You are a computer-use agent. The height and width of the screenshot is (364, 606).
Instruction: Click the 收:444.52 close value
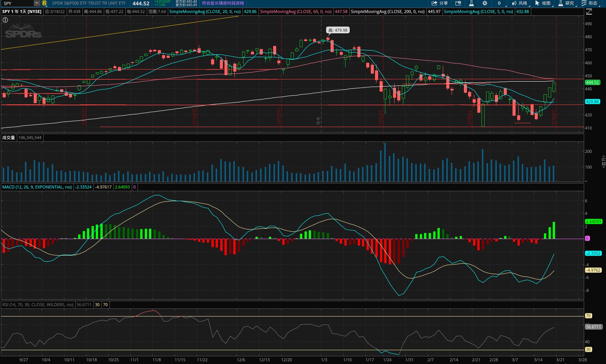point(136,11)
